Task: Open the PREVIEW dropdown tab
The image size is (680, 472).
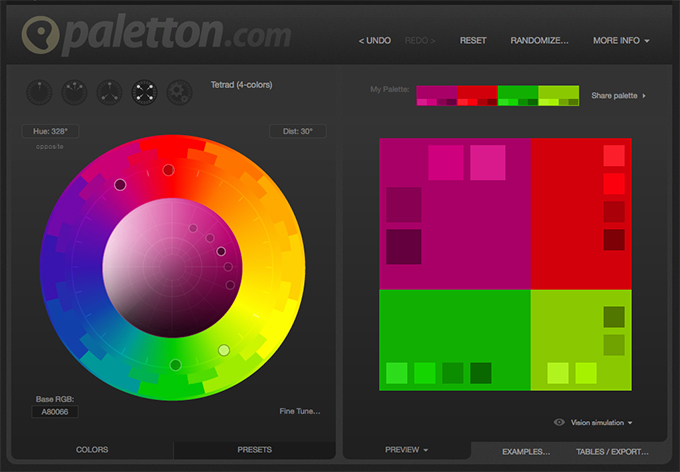Action: pos(406,450)
